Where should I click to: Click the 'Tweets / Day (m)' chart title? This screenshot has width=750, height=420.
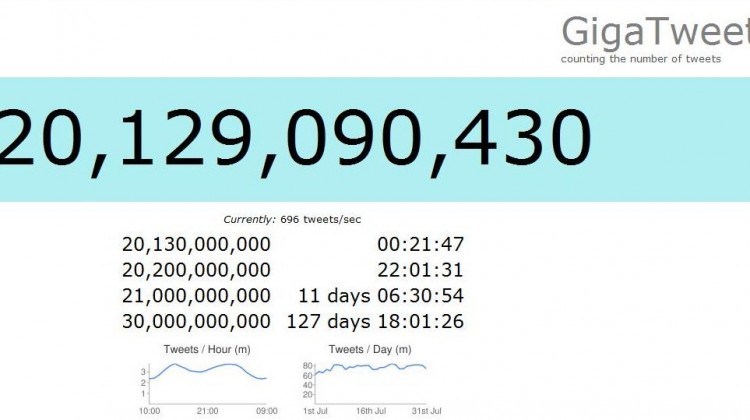click(x=370, y=349)
